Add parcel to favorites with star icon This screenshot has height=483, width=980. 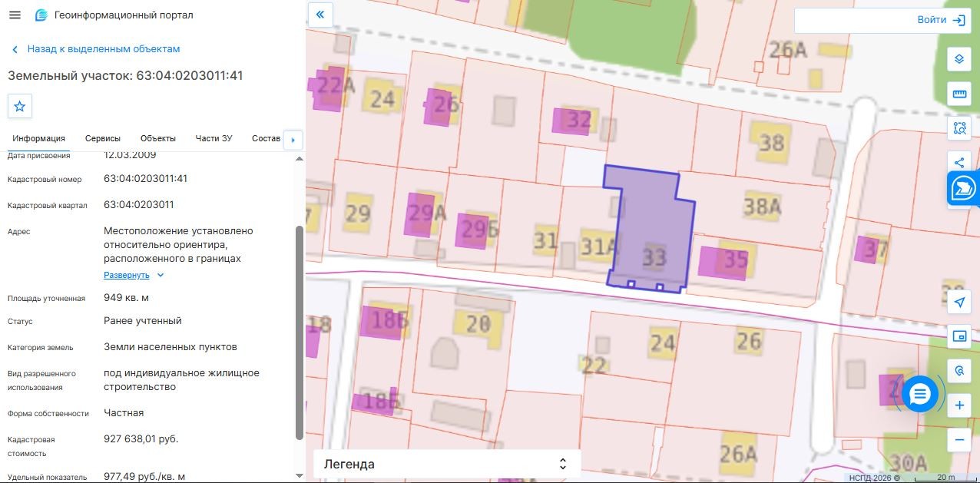(x=20, y=106)
